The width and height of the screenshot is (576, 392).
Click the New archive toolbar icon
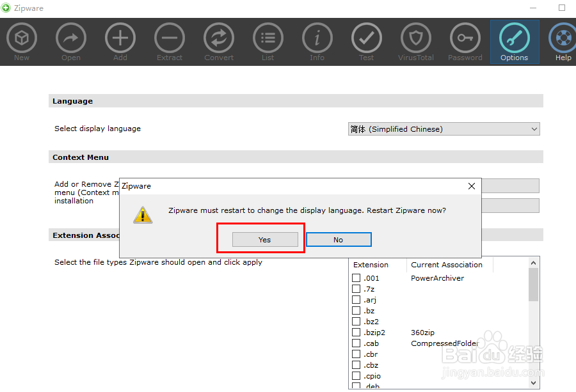[x=22, y=38]
